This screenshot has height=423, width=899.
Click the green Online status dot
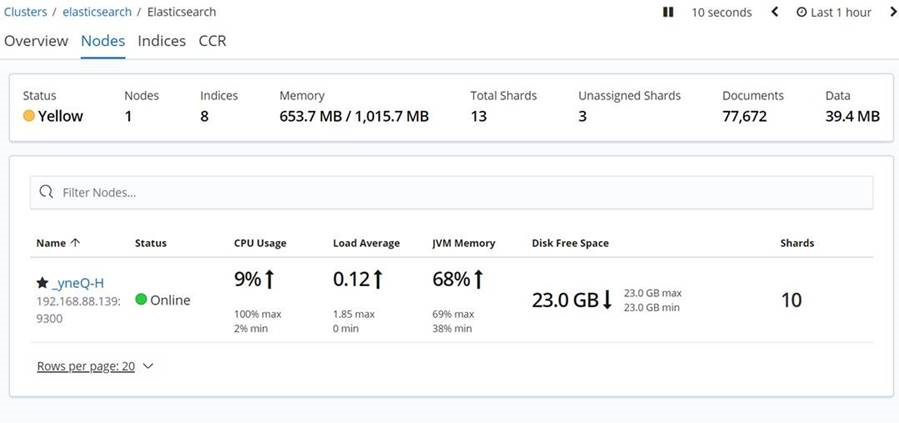point(141,299)
